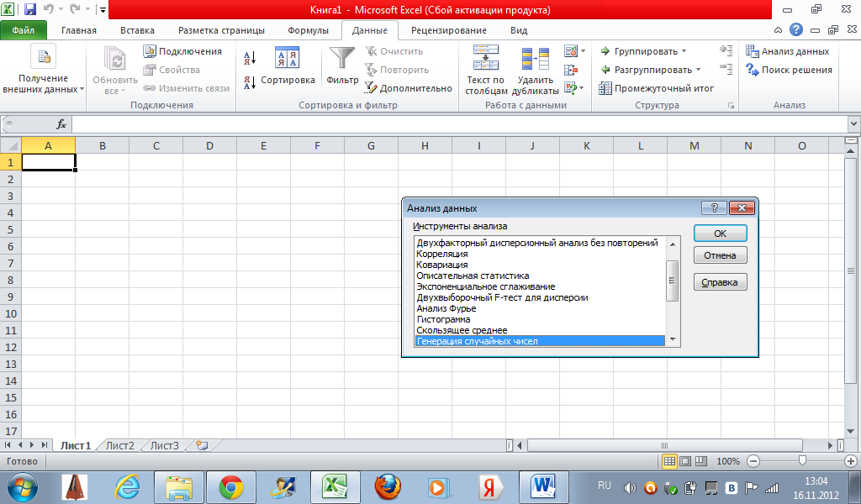Click the Save icon in quick access toolbar

(x=30, y=9)
